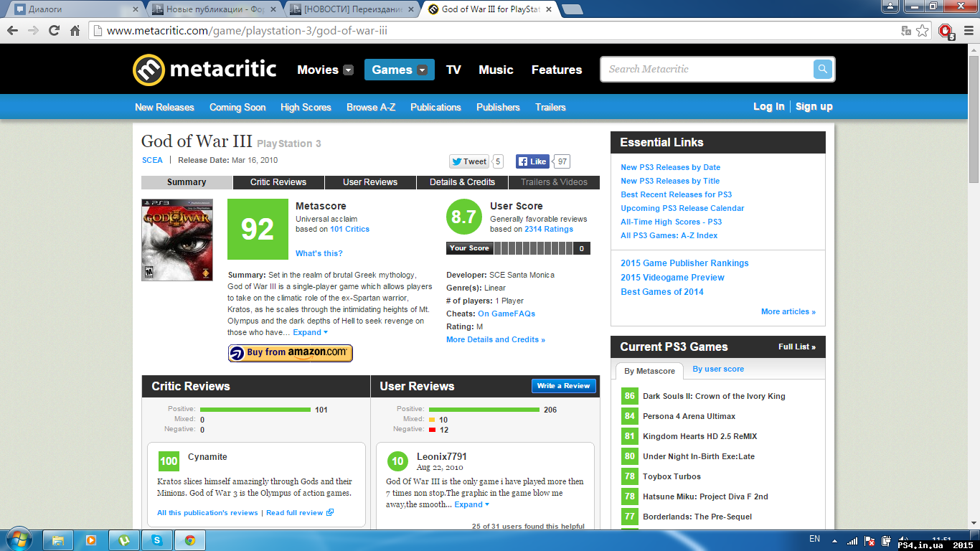Click the Facebook Like button
This screenshot has width=980, height=551.
pyautogui.click(x=533, y=161)
